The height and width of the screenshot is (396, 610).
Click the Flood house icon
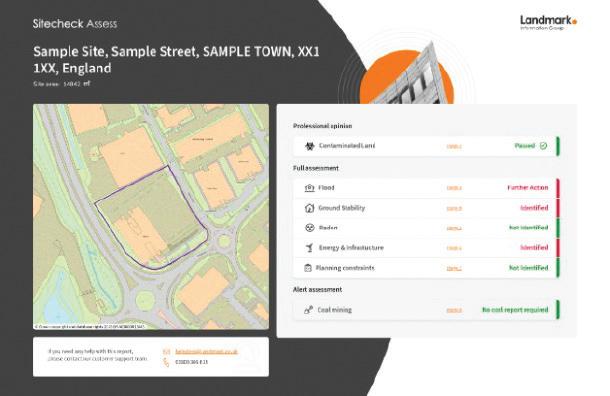click(309, 188)
